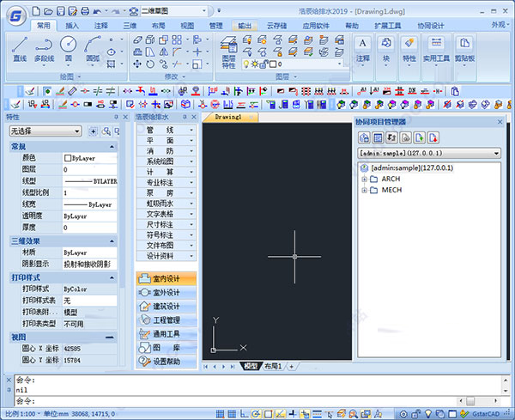This screenshot has width=515, height=420.
Task: Open the 注释 annotation panel
Action: 362,51
